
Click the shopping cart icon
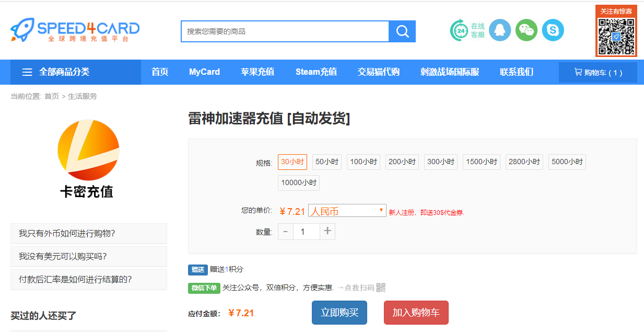[578, 72]
